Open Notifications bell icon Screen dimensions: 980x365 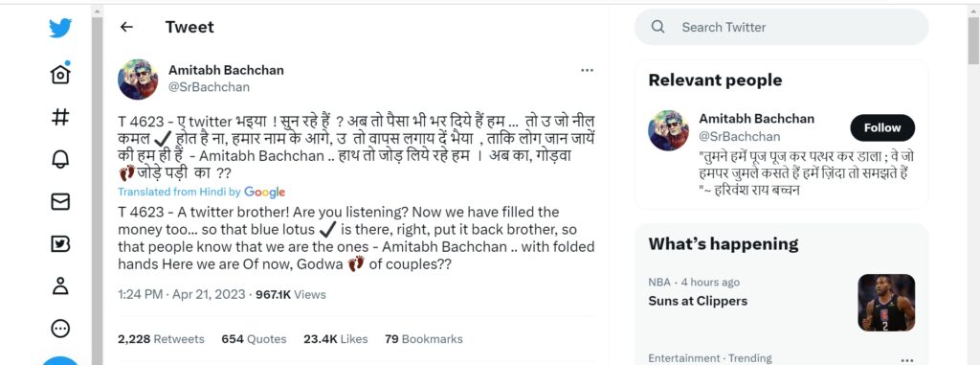pos(60,159)
